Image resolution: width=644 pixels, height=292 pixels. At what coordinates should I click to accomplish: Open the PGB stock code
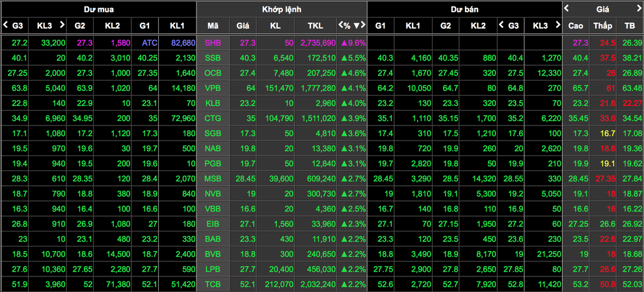click(x=213, y=164)
